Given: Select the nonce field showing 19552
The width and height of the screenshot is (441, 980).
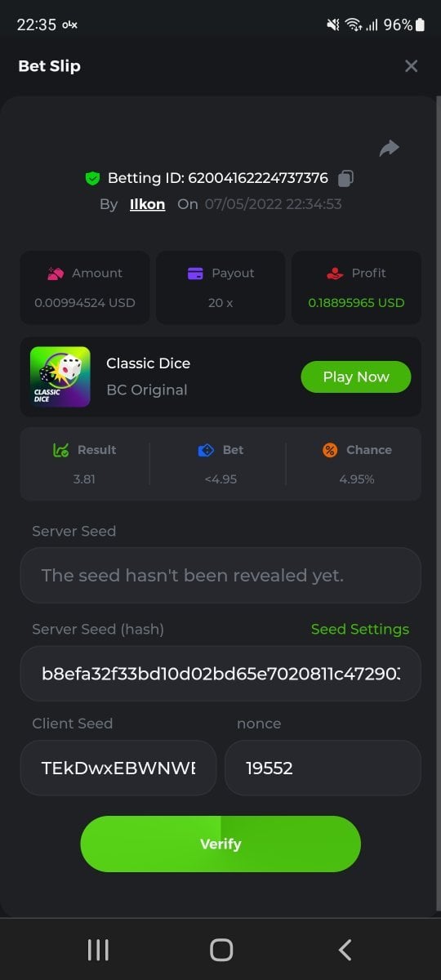Looking at the screenshot, I should [x=323, y=768].
